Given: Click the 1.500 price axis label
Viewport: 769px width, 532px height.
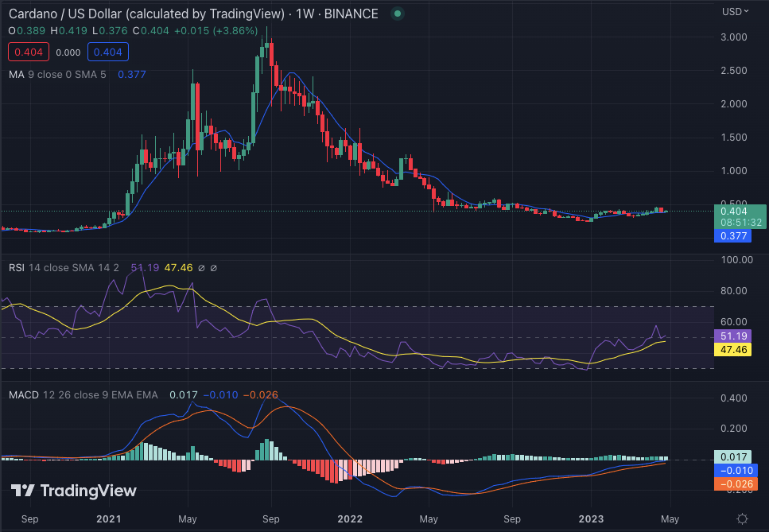Looking at the screenshot, I should click(734, 138).
